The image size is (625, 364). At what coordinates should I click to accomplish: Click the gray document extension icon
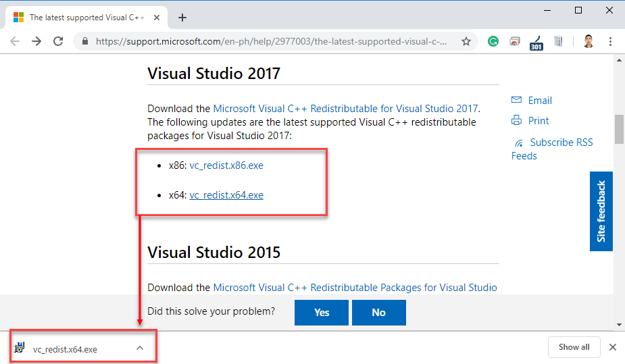tap(558, 41)
